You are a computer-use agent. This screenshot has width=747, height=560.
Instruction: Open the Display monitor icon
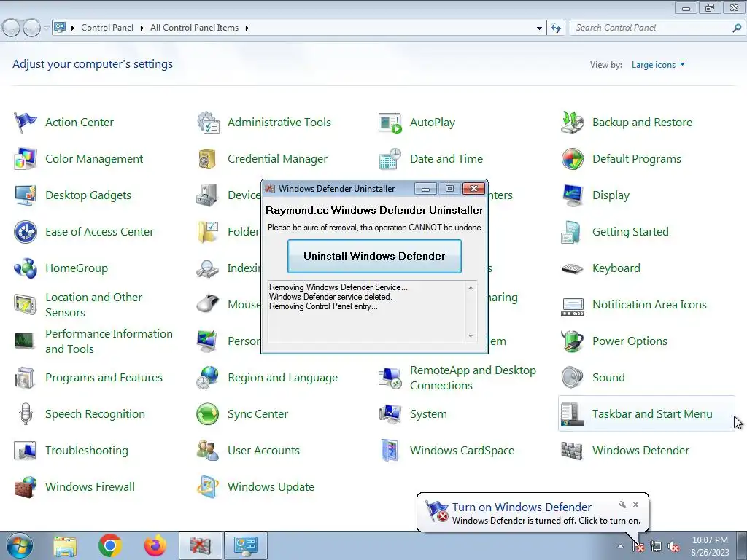pyautogui.click(x=573, y=195)
